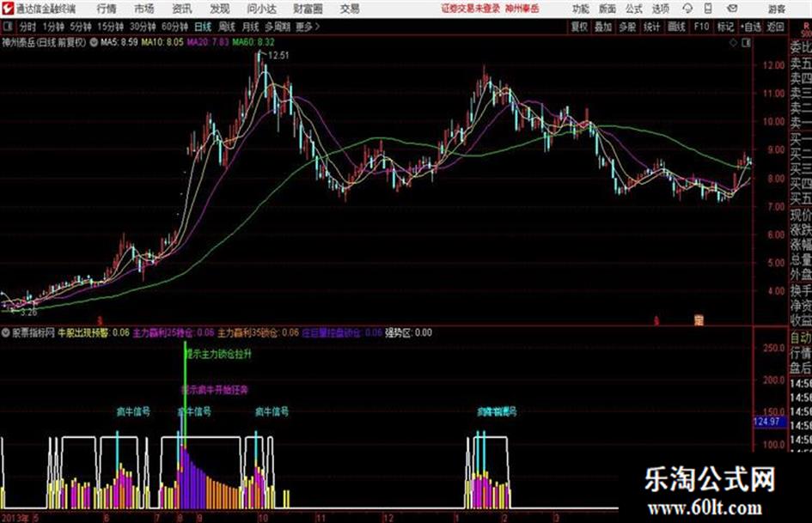Open the round settings icon beside 股票指标网

6,333
